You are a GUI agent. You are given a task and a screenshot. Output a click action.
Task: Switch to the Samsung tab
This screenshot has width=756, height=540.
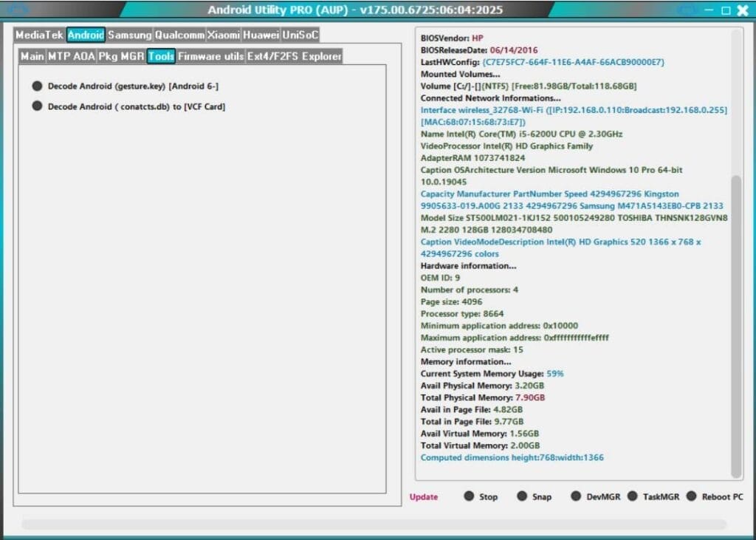(x=129, y=34)
